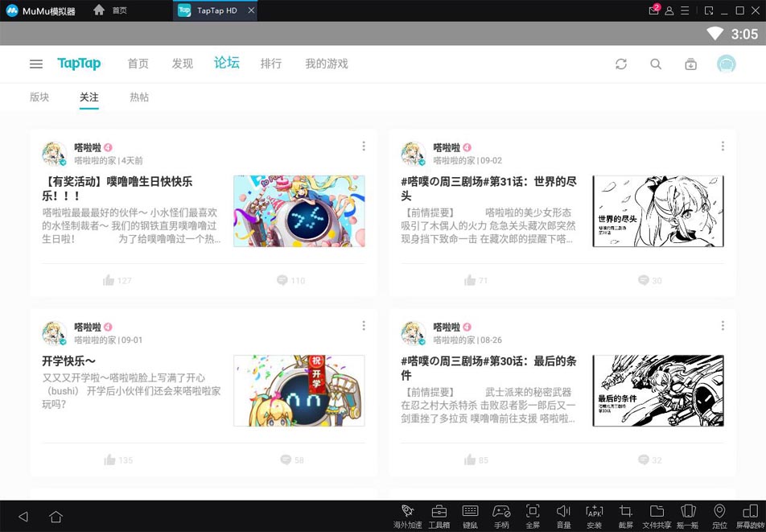Open more options for the 开学快乐 post
The image size is (766, 532).
tap(364, 326)
